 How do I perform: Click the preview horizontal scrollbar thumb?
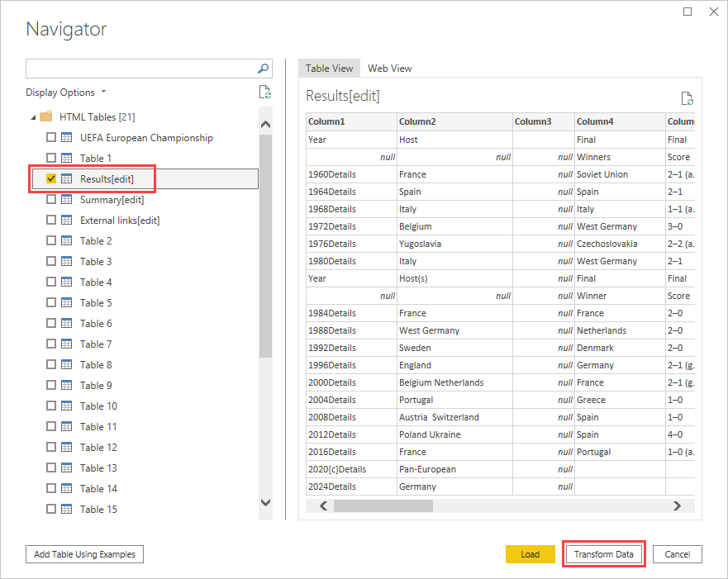(x=383, y=505)
